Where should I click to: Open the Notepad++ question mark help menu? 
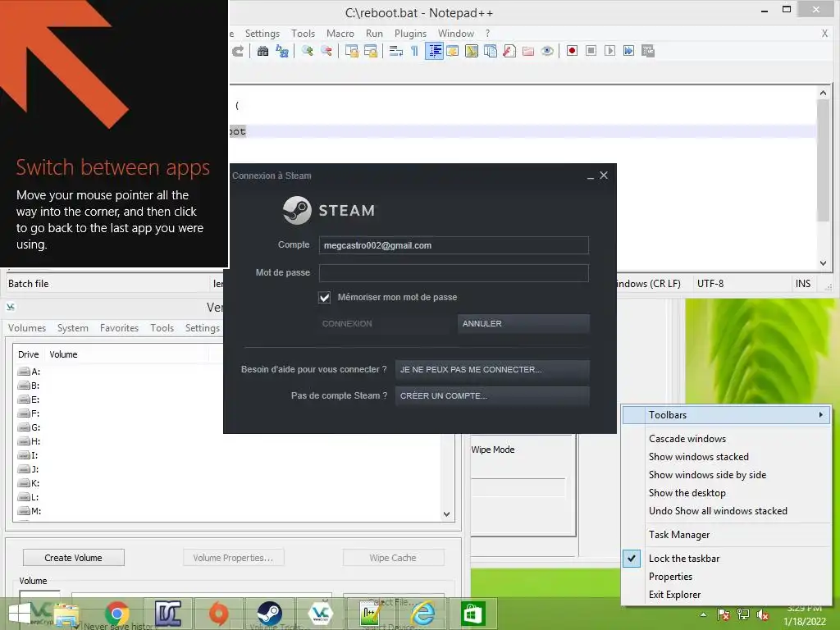pyautogui.click(x=487, y=33)
